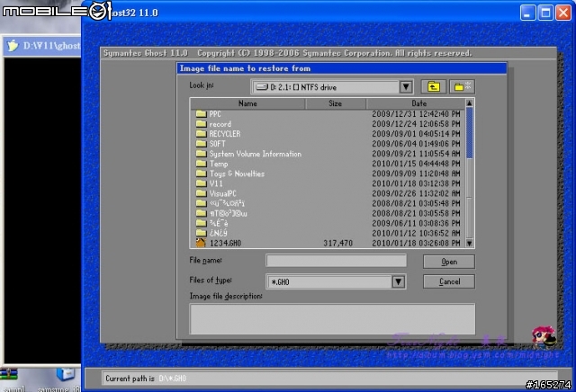Select the Toys & Novelties folder name
This screenshot has height=392, width=576.
(x=237, y=174)
